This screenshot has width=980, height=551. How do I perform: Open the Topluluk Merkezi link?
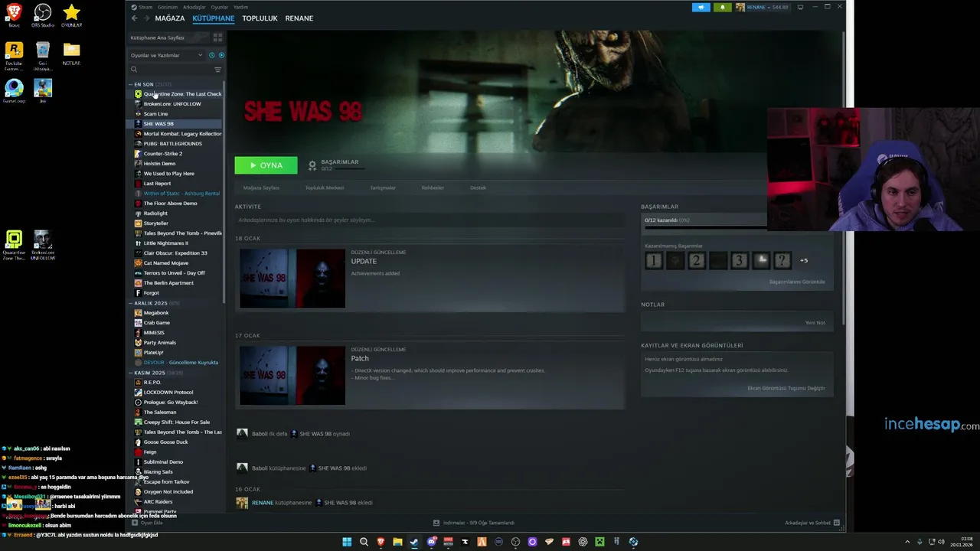click(x=325, y=187)
